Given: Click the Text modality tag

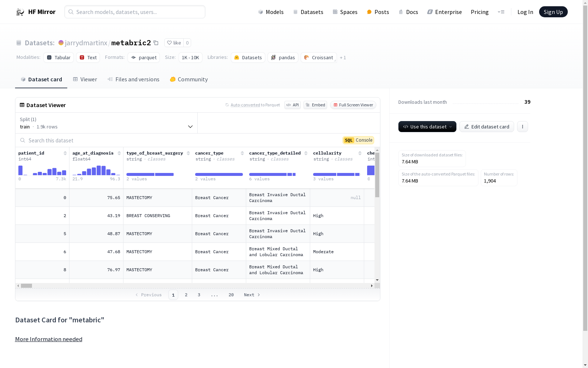Looking at the screenshot, I should pos(88,57).
